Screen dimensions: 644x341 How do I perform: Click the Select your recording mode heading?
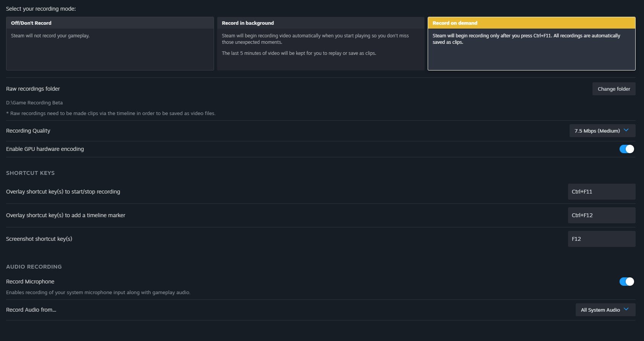pos(41,9)
